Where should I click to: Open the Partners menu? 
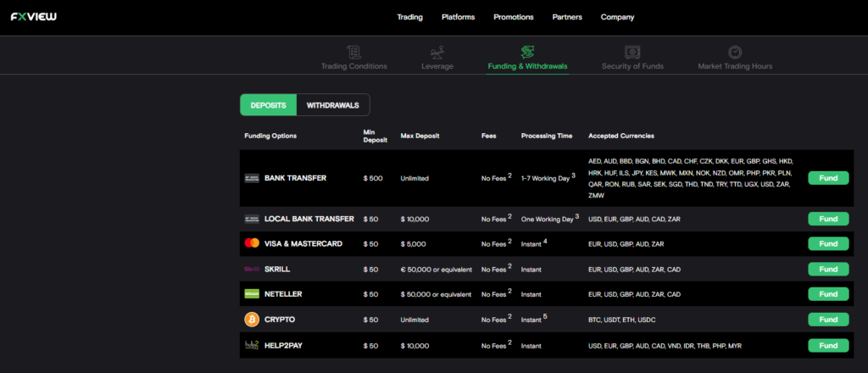(x=567, y=17)
